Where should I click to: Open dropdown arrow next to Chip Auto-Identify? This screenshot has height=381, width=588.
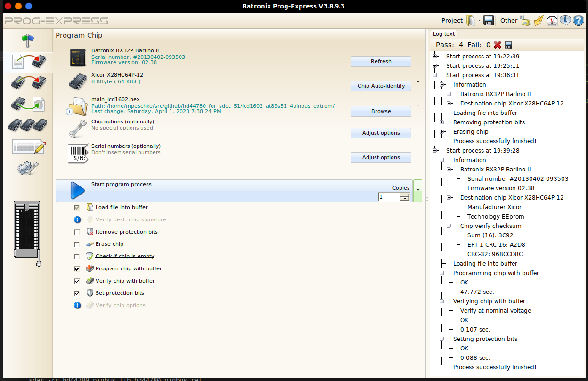coord(418,81)
